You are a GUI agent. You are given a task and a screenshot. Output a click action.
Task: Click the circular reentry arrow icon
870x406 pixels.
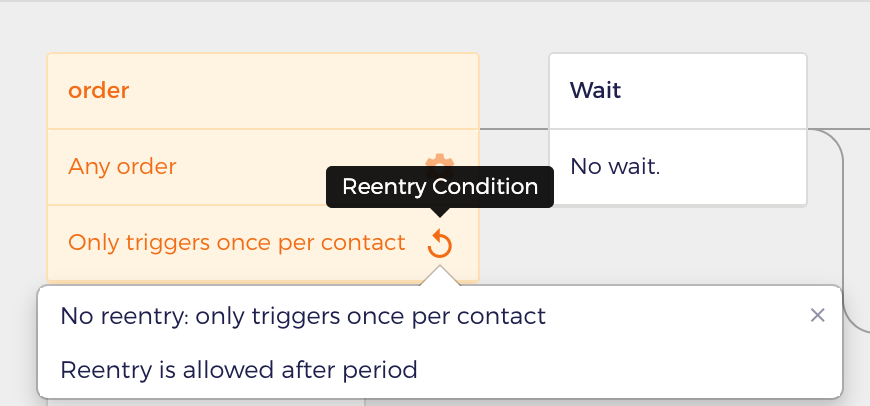(440, 244)
